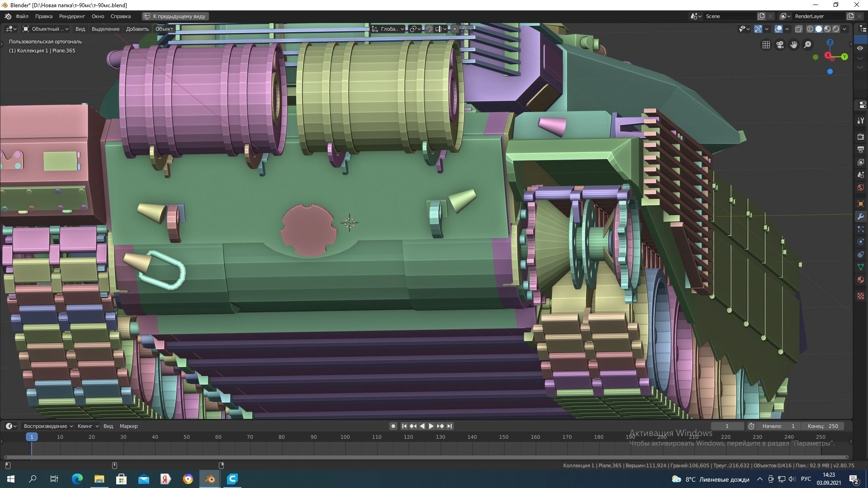Click the Z axis on navigation gizmo
This screenshot has height=488, width=868.
tap(830, 42)
